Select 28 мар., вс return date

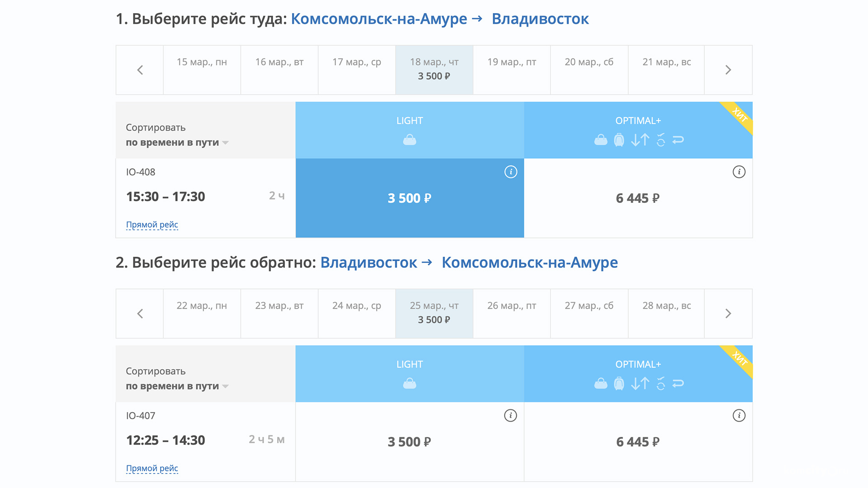coord(666,314)
